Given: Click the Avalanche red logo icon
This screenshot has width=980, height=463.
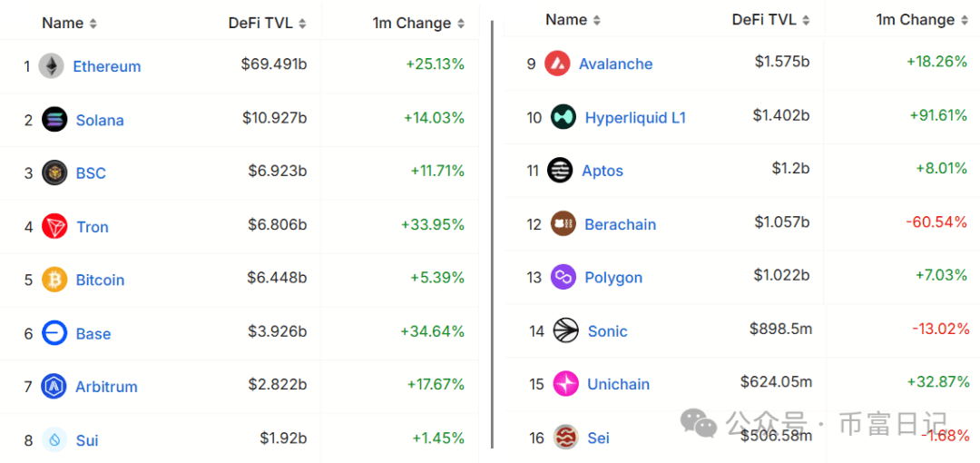Looking at the screenshot, I should click(557, 64).
